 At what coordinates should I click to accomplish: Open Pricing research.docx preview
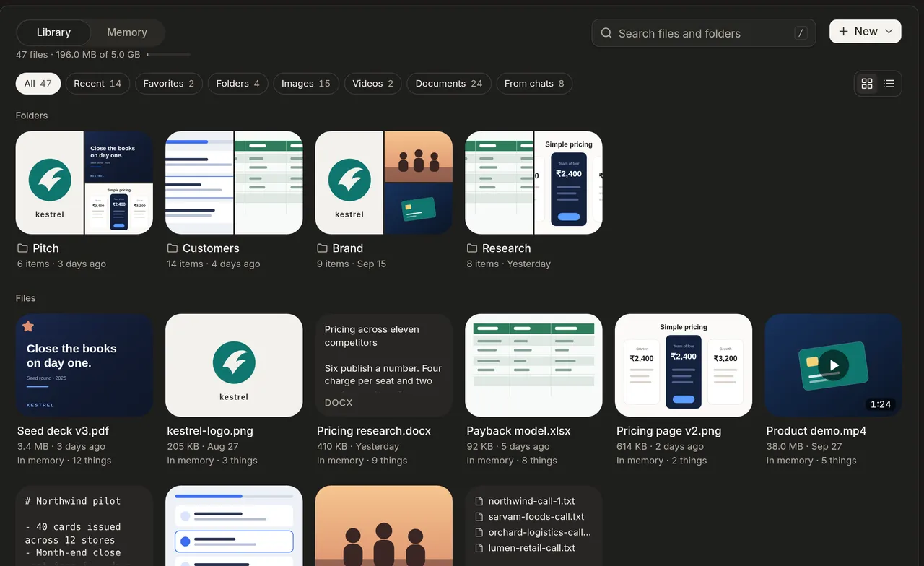(384, 365)
